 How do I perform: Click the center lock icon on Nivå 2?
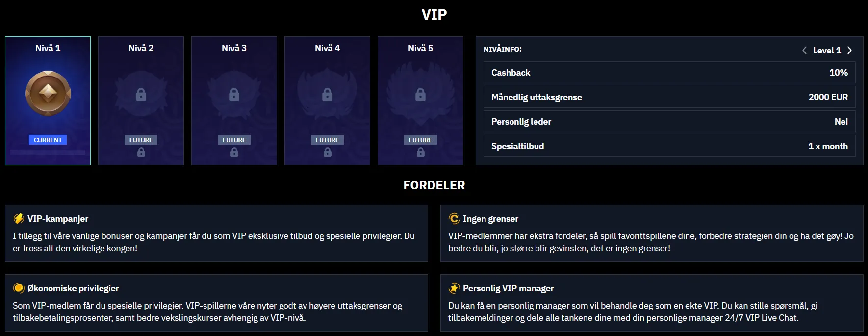tap(141, 94)
